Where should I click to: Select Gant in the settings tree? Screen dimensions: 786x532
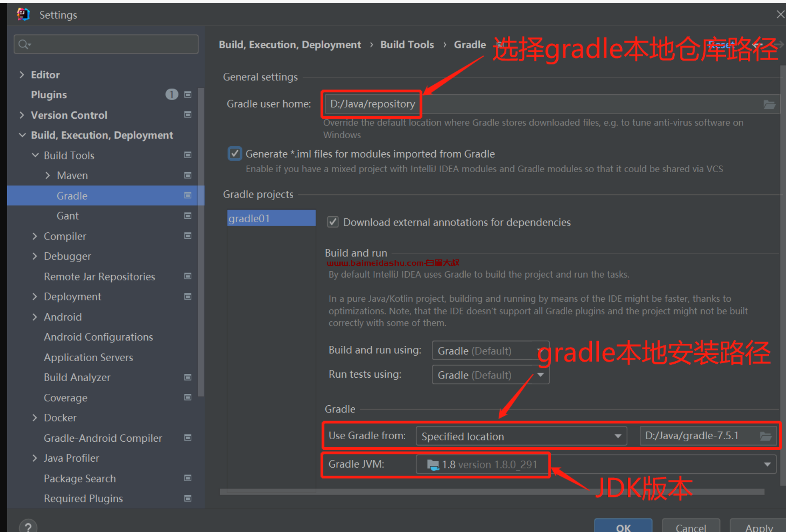click(x=67, y=216)
